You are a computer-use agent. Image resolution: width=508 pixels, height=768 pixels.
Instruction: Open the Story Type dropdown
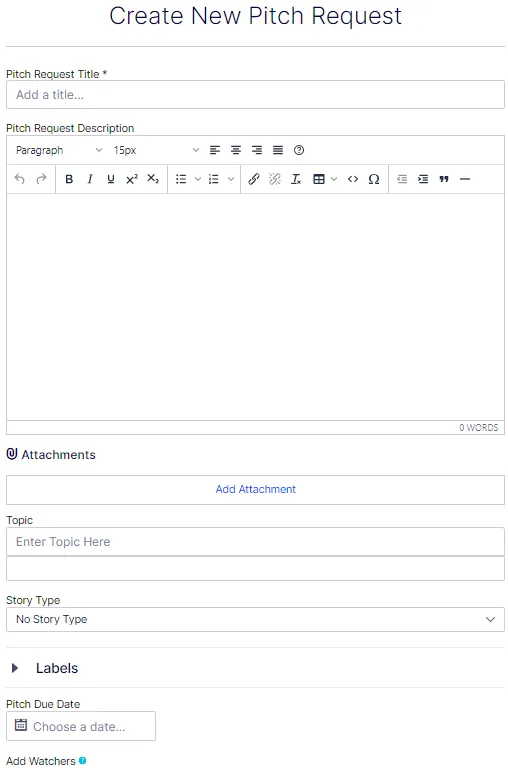tap(255, 619)
